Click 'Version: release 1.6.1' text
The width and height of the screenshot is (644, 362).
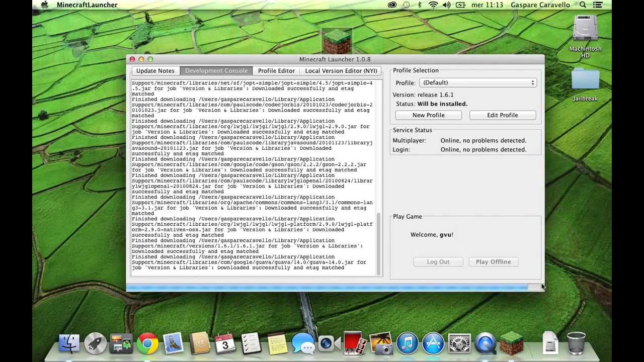point(423,95)
